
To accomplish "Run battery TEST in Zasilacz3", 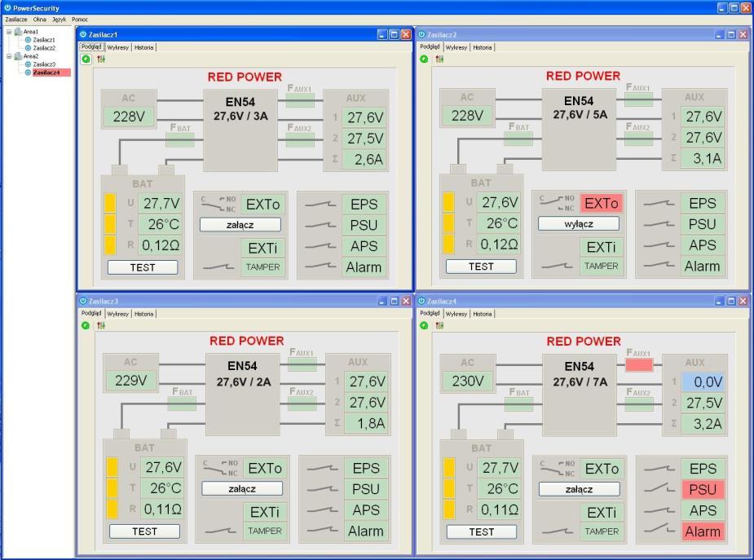I will pyautogui.click(x=144, y=531).
